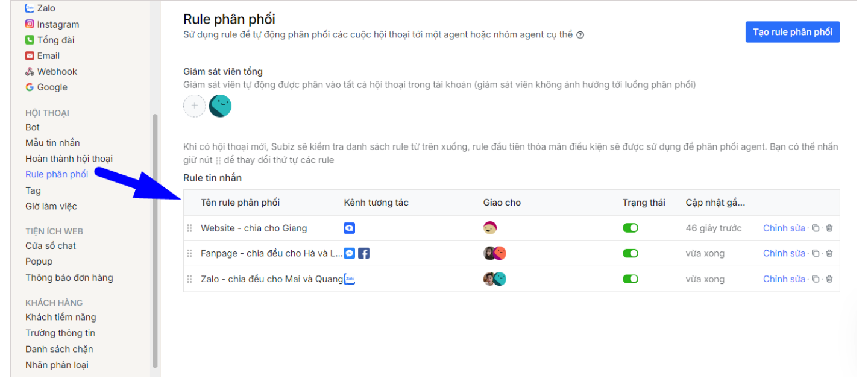
Task: Click the trash icon for Website rule
Action: coord(829,228)
